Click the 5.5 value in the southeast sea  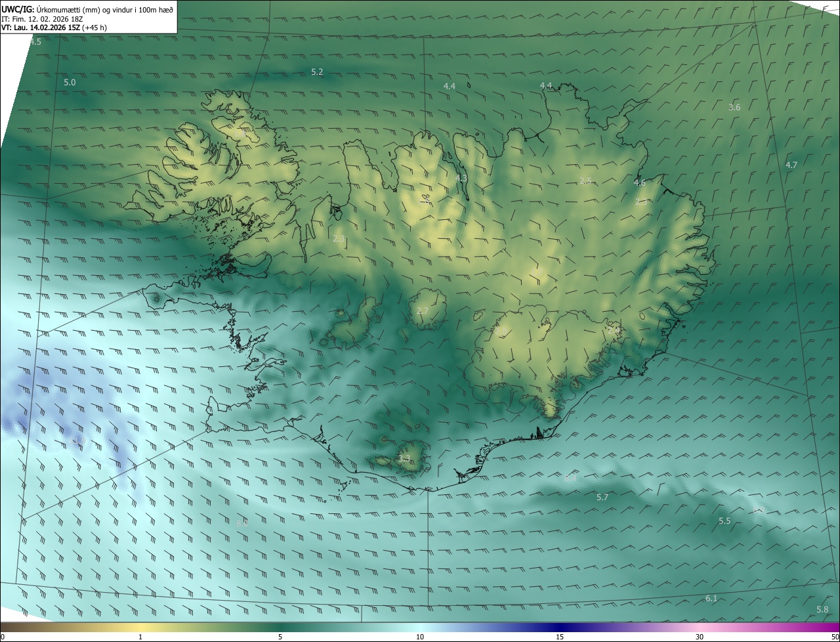click(724, 521)
